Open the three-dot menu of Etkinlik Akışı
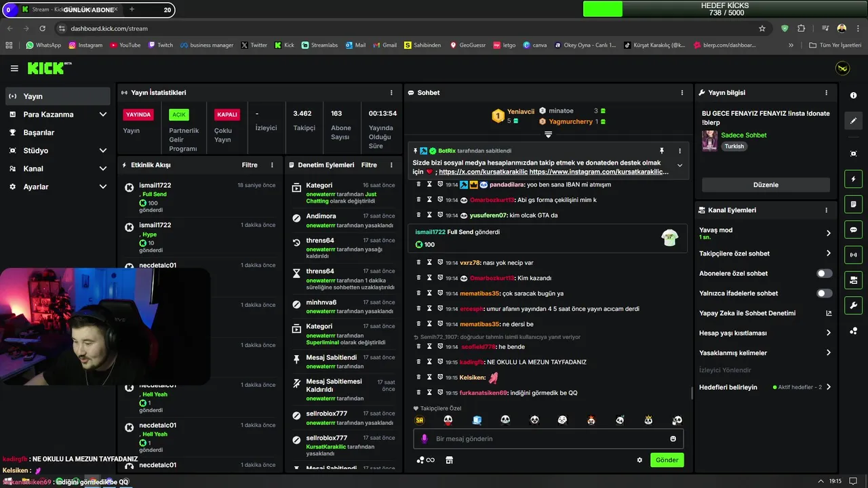Viewport: 868px width, 488px height. pyautogui.click(x=272, y=165)
